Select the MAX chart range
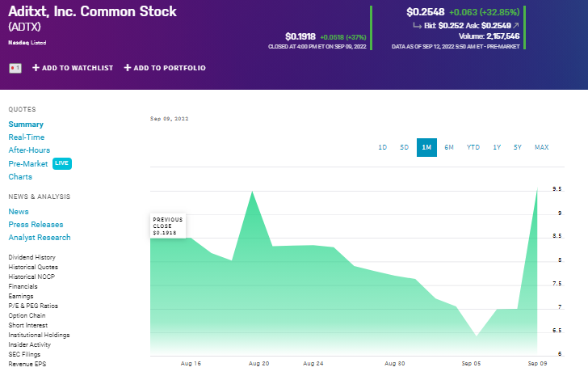This screenshot has height=380, width=588. coord(541,147)
